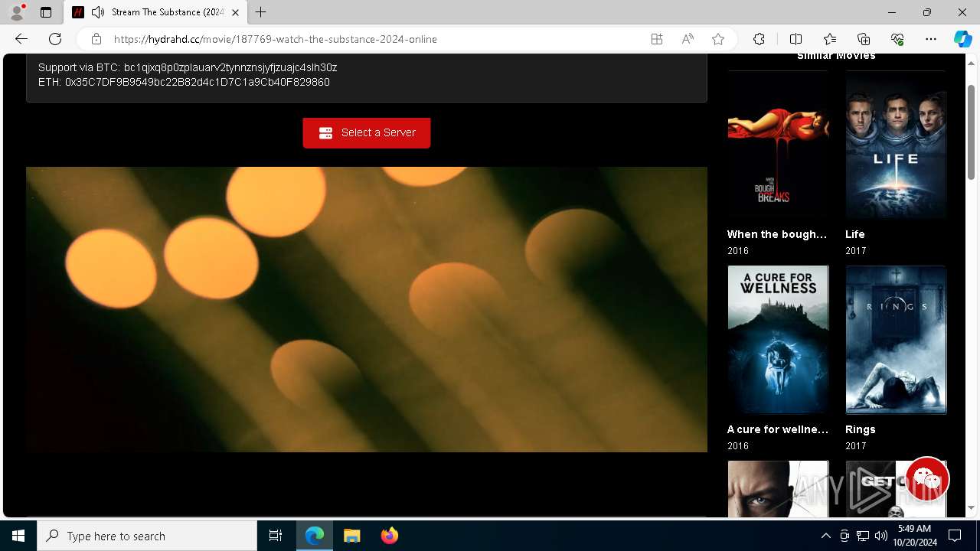Add this page to favorites star
This screenshot has width=980, height=551.
click(718, 39)
